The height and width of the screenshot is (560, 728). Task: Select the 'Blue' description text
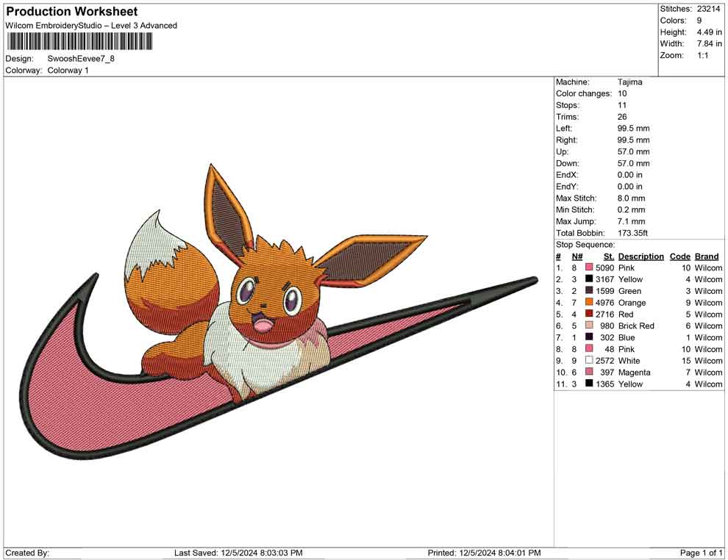coord(627,337)
